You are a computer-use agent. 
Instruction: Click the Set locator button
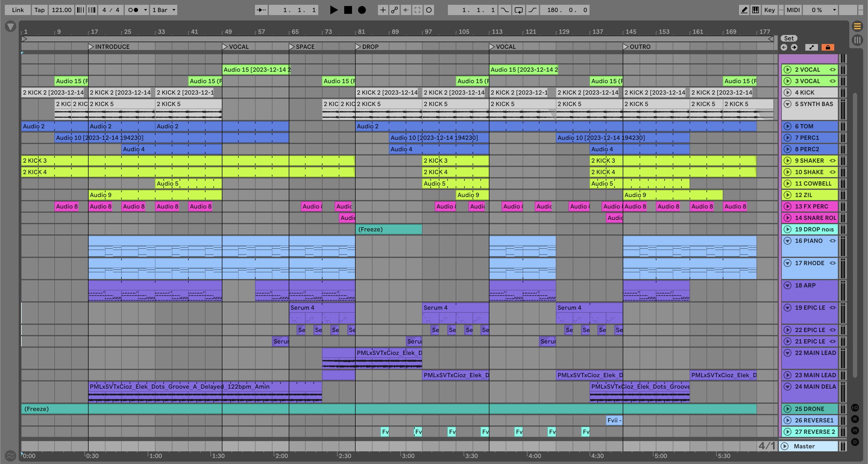click(x=789, y=38)
